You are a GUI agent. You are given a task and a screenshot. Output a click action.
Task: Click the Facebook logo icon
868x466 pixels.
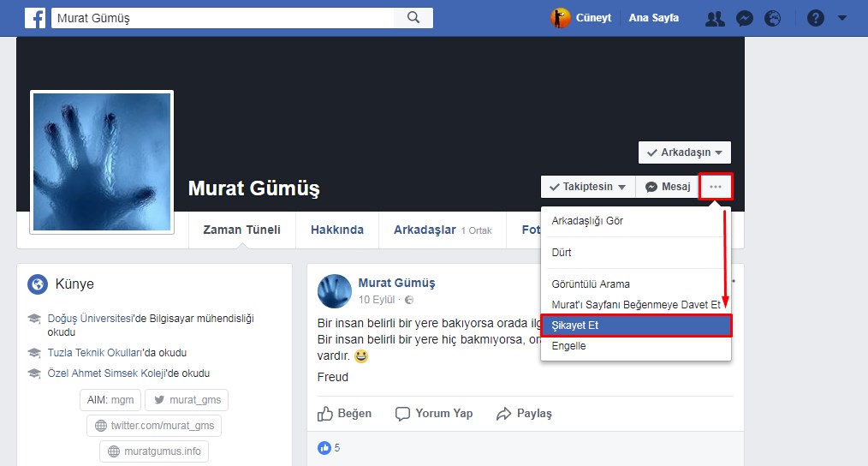pos(35,18)
